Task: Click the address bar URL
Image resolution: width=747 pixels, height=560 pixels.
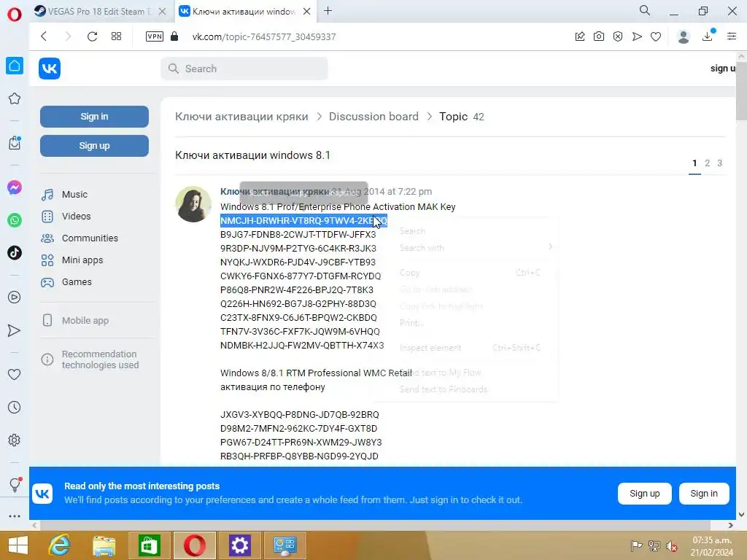Action: [x=264, y=36]
